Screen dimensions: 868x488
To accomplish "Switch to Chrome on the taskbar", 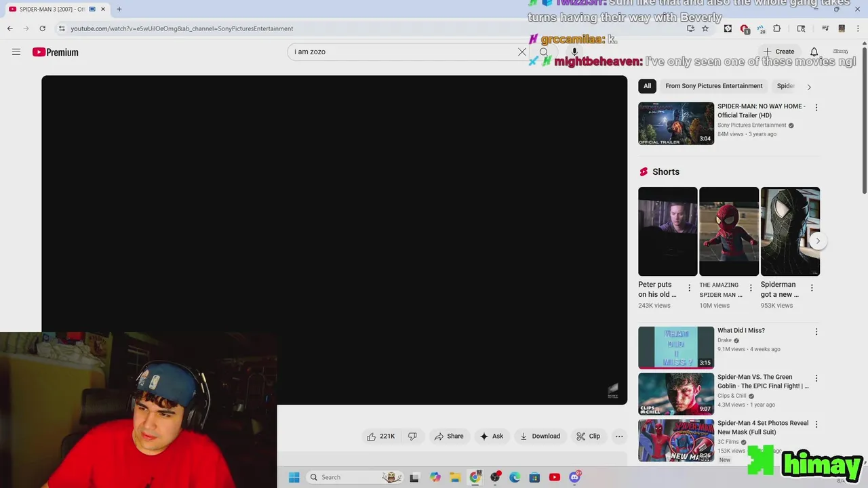I will pos(475,477).
